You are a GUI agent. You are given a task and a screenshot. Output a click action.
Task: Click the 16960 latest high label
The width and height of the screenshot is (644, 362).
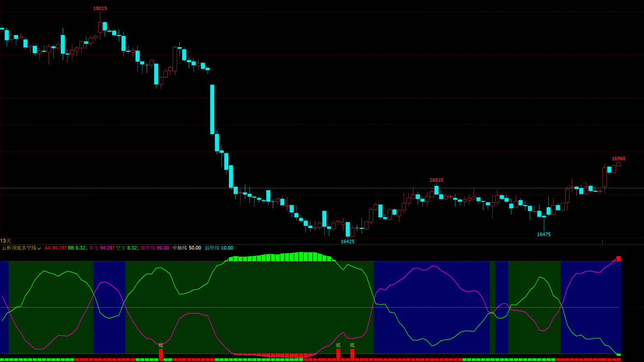[x=618, y=159]
